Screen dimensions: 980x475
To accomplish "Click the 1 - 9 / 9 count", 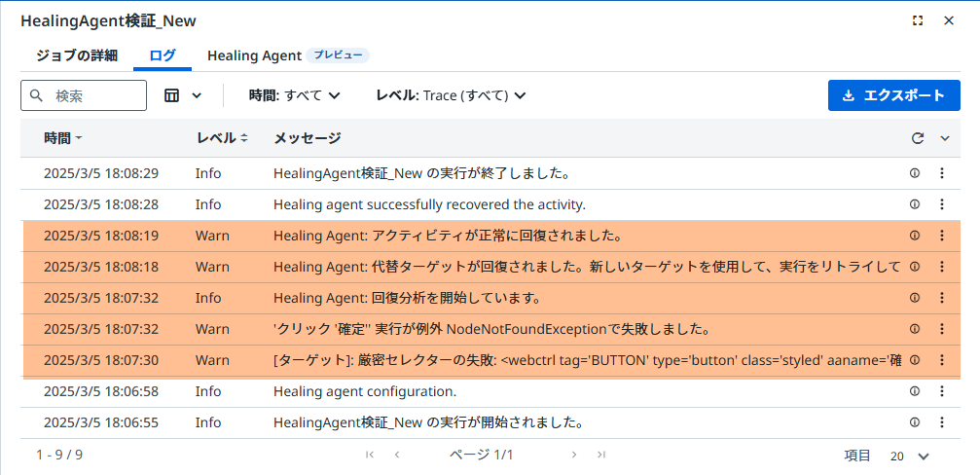I will click(58, 455).
